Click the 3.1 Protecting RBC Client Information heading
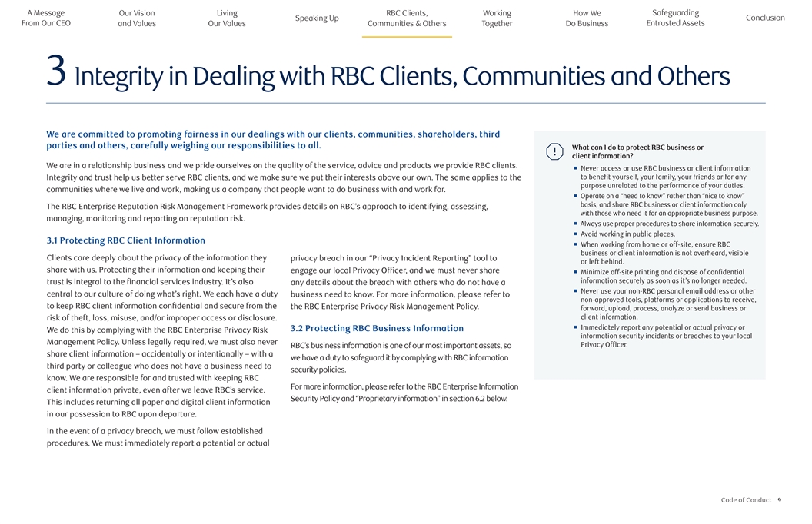Screen dimensions: 812x524 (126, 240)
